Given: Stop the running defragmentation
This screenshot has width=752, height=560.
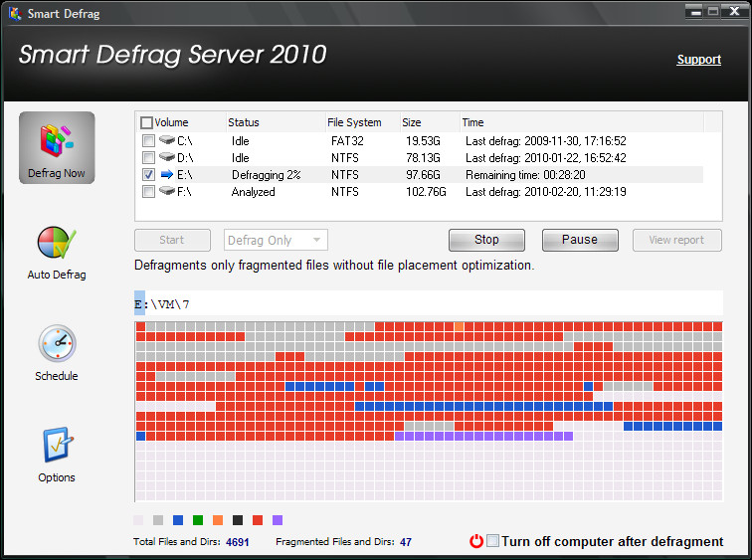Looking at the screenshot, I should coord(486,240).
